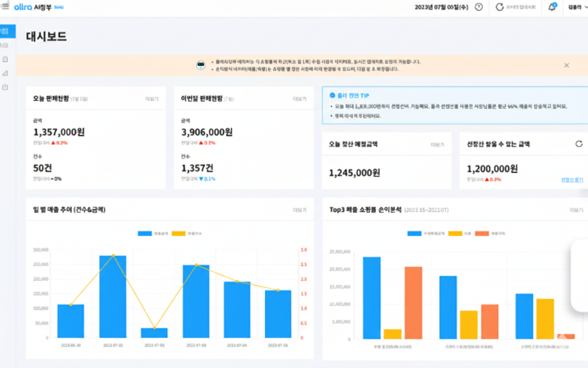The image size is (588, 368).
Task: Click the data refresh icon in header
Action: point(499,7)
